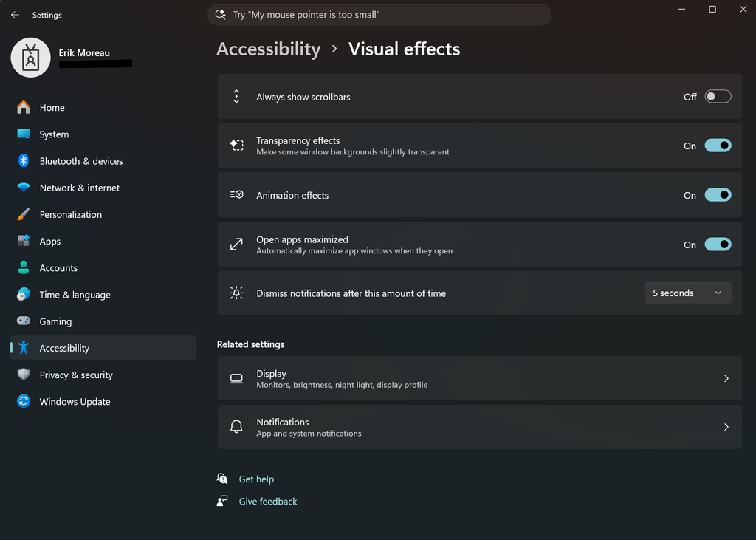Screen dimensions: 756x540
Task: Click the Apps icon in sidebar
Action: coord(23,241)
